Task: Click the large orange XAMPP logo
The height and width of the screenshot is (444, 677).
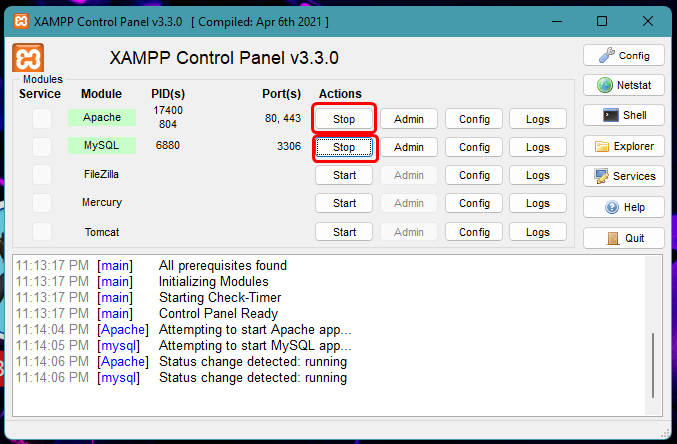Action: [28, 57]
